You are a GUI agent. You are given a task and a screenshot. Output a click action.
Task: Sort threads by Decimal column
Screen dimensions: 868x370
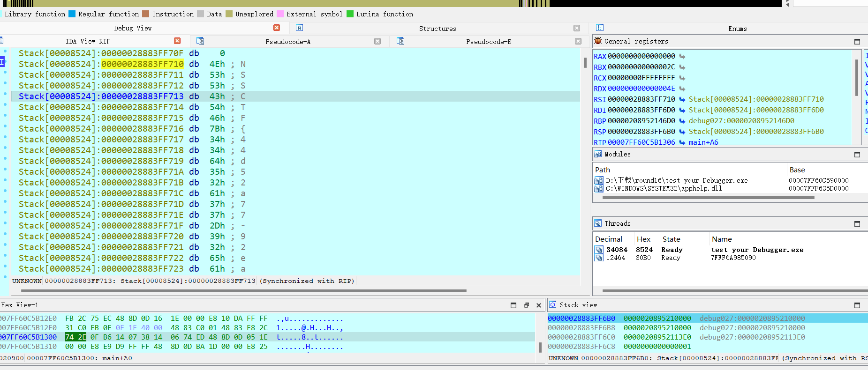[x=609, y=239]
